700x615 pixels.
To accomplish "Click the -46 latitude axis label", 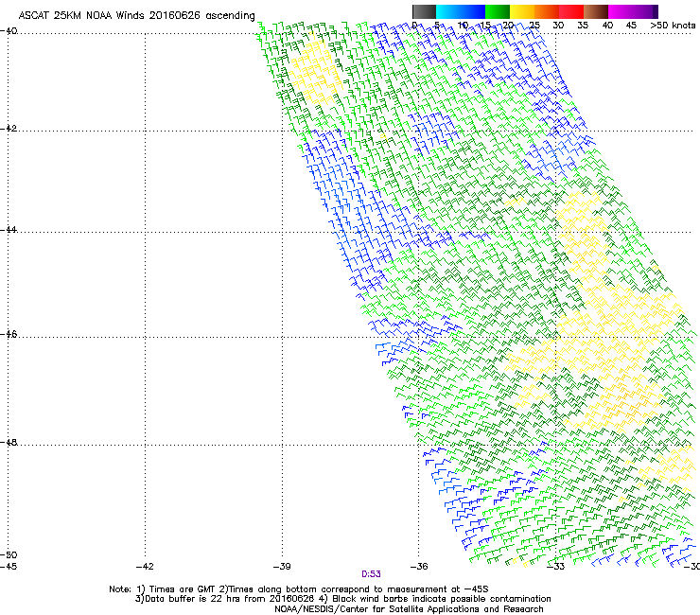I will tap(9, 334).
